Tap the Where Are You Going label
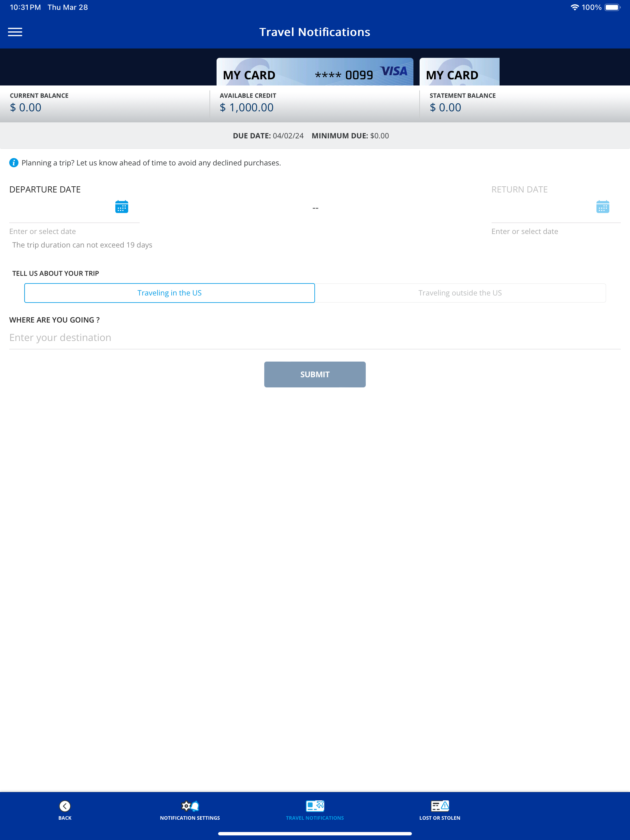Viewport: 630px width, 840px height. (54, 320)
